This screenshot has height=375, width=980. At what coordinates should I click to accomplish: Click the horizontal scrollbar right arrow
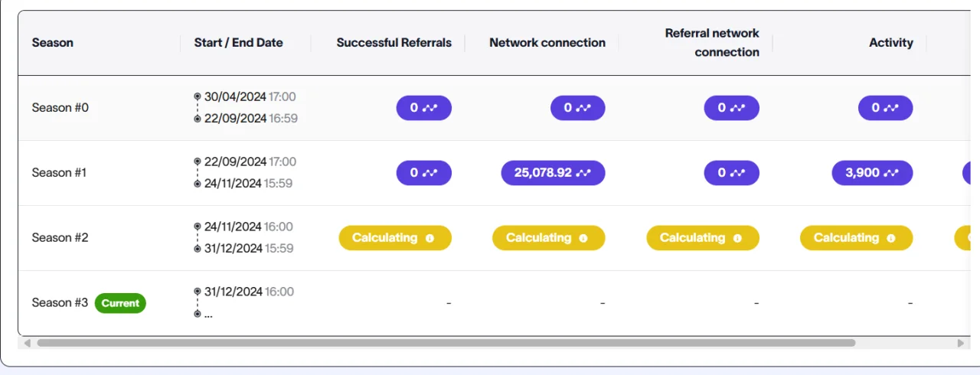(x=961, y=343)
